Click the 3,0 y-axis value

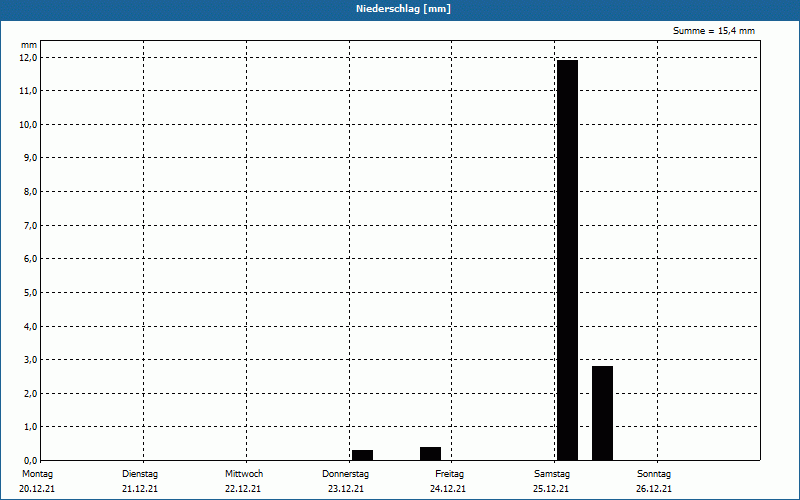tap(30, 360)
